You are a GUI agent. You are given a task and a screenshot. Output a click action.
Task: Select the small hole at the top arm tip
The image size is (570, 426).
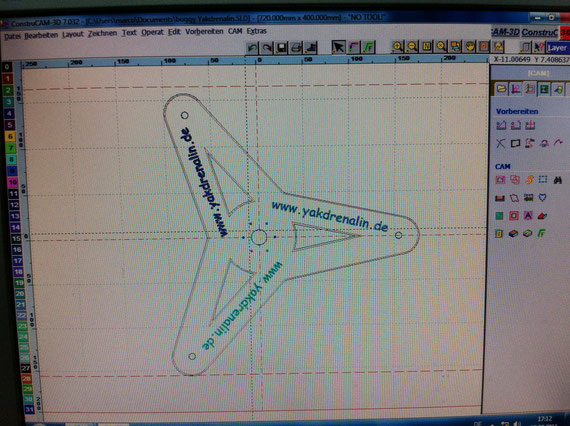[x=185, y=115]
